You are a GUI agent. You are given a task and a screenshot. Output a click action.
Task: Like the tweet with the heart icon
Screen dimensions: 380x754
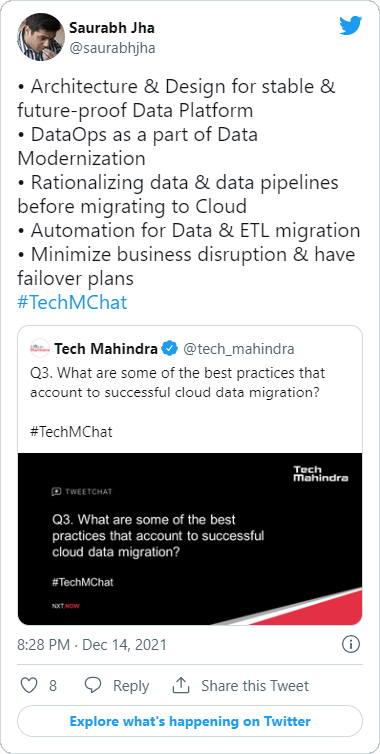tap(29, 685)
